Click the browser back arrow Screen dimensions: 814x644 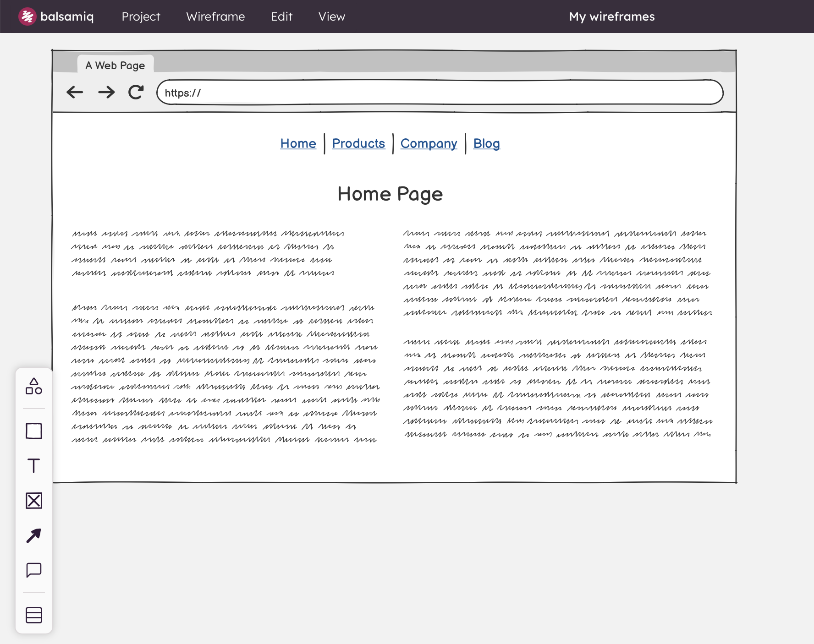tap(75, 93)
